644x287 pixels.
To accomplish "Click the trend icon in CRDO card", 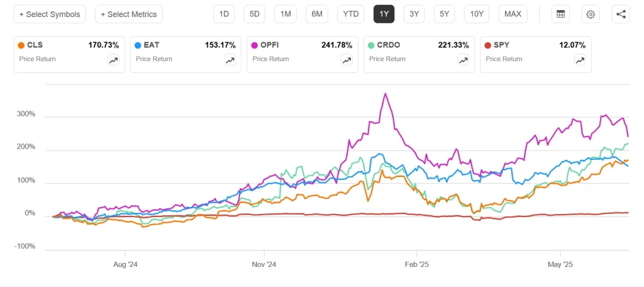I will 463,60.
